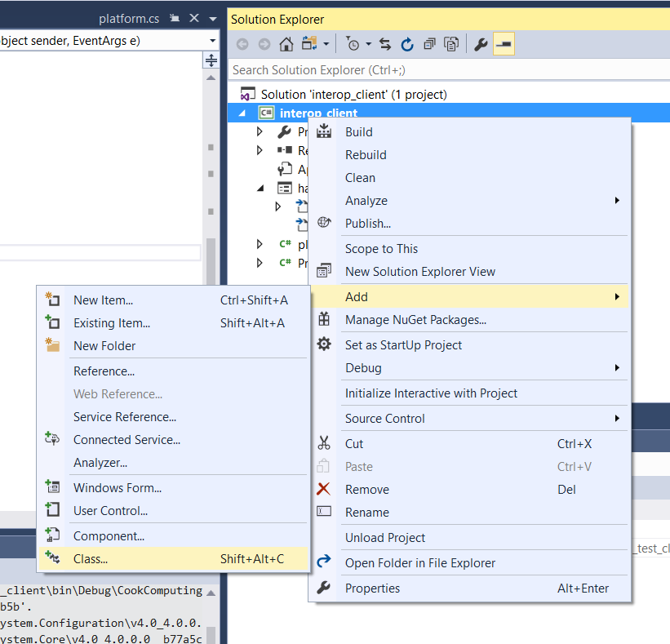Click the Output window scroll-up arrow
The height and width of the screenshot is (644, 670).
(211, 593)
